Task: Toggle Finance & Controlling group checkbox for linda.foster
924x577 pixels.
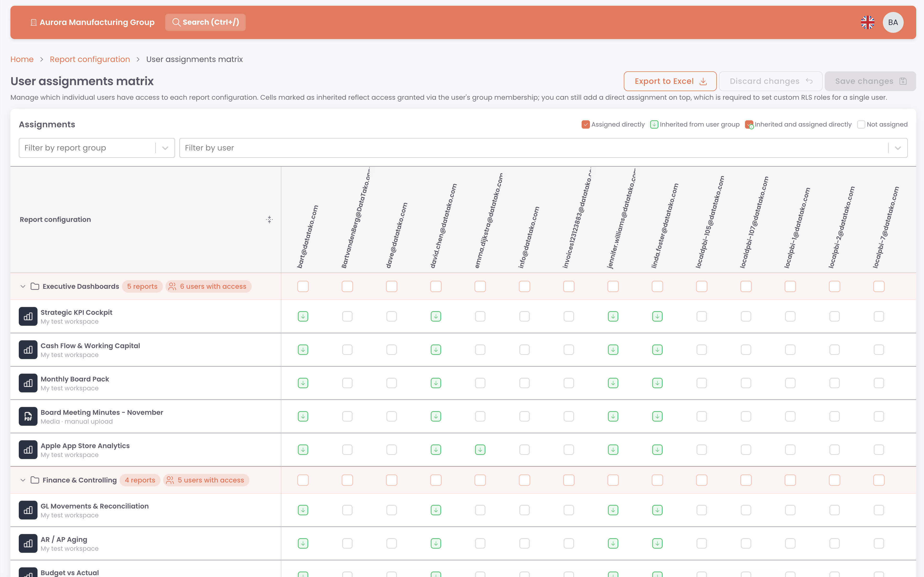Action: 657,480
